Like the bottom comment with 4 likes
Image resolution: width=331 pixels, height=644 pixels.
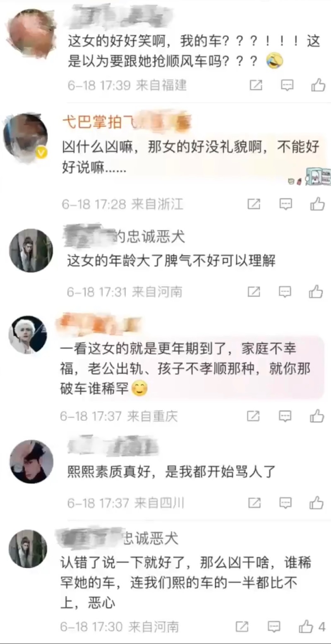coord(312,626)
